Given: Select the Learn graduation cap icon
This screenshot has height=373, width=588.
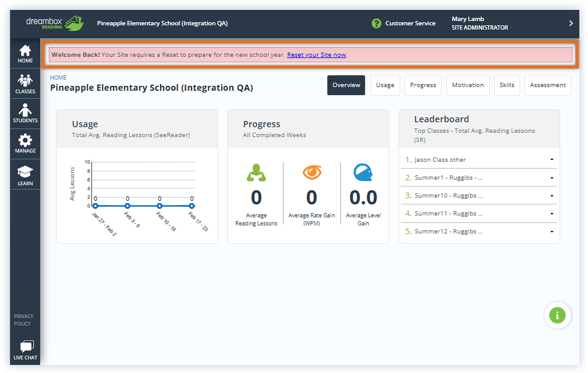Looking at the screenshot, I should click(x=25, y=172).
